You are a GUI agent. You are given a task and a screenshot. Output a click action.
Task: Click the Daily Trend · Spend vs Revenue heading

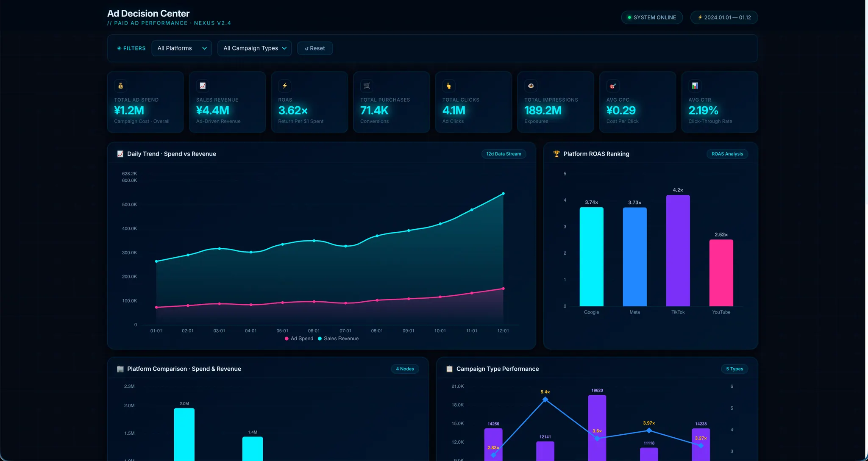pos(172,154)
